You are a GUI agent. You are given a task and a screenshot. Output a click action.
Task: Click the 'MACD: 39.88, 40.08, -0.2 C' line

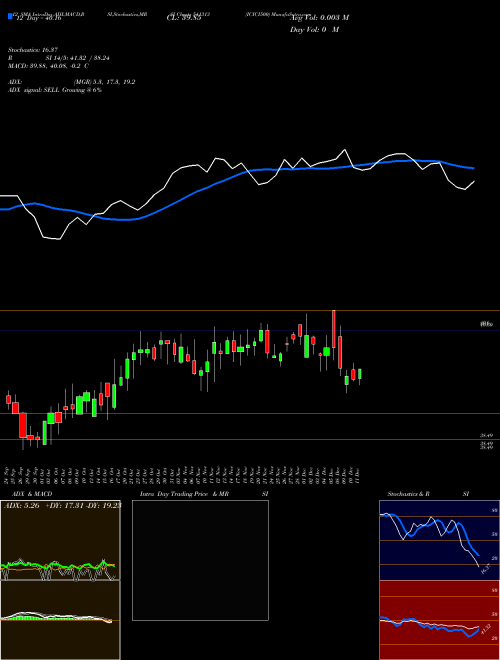(x=48, y=66)
